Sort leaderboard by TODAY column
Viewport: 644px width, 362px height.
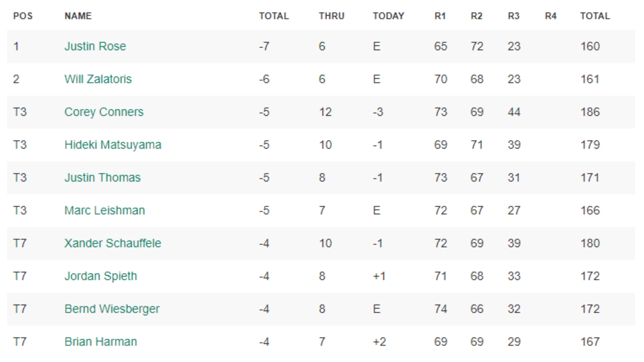pos(388,16)
